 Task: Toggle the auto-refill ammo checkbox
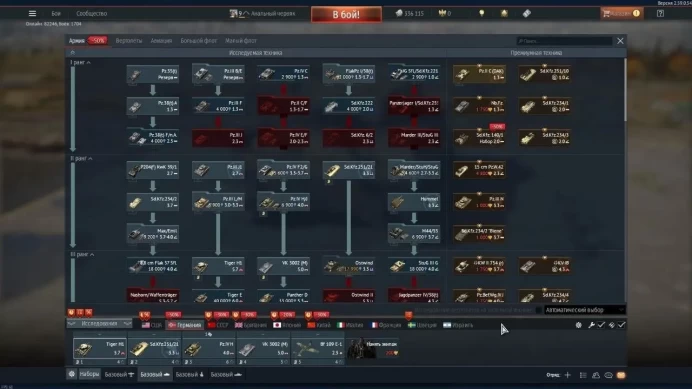[x=621, y=325]
